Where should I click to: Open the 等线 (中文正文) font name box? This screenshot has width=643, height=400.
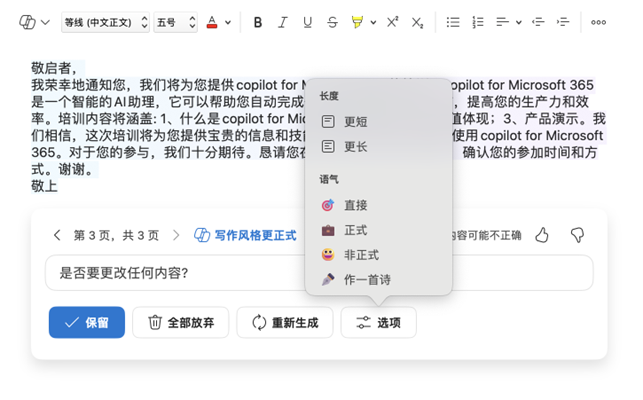coord(105,22)
